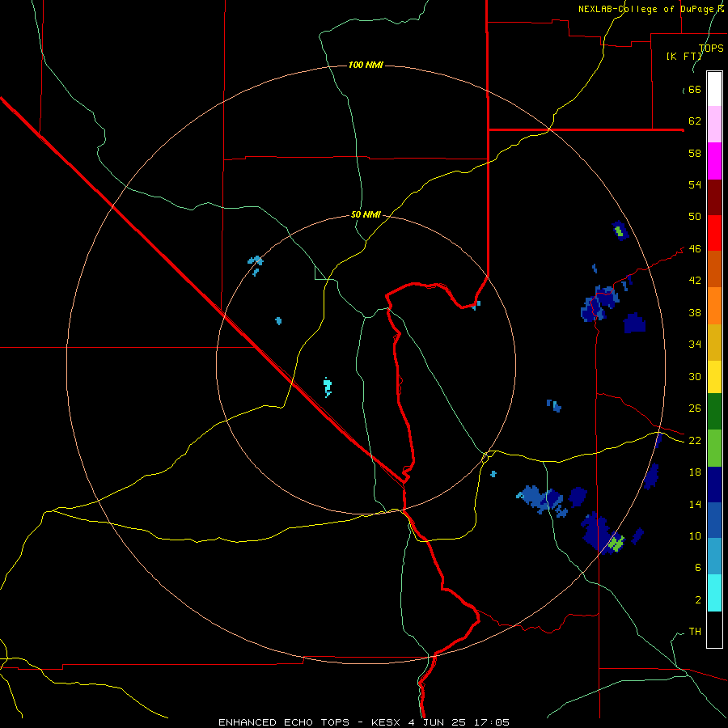Image resolution: width=728 pixels, height=728 pixels.
Task: Click the 54 value on the legend
Action: point(695,184)
